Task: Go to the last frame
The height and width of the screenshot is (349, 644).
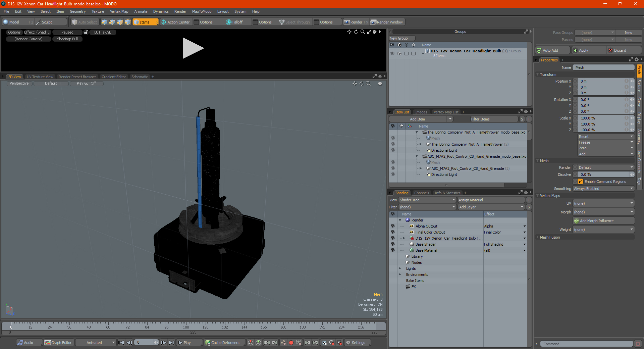Action: click(171, 343)
